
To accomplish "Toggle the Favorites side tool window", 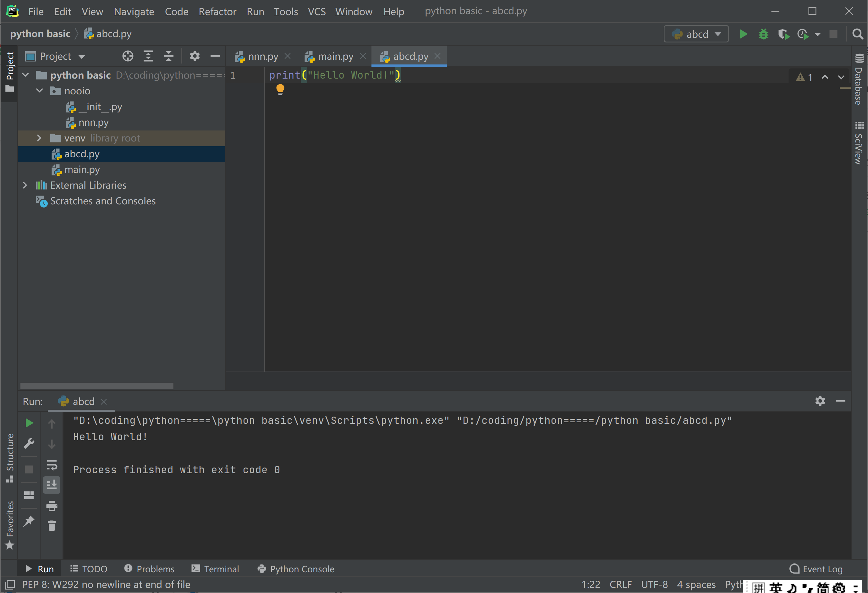I will [x=10, y=525].
